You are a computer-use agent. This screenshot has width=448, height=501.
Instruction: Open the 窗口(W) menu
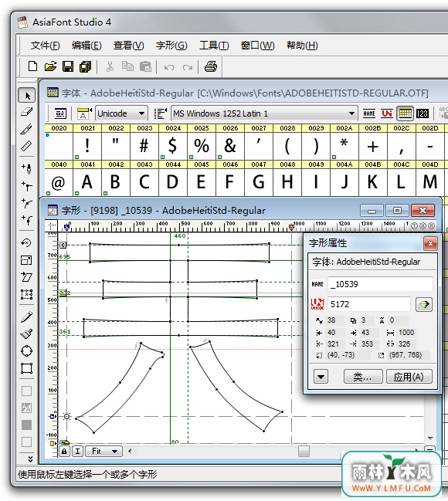pyautogui.click(x=257, y=46)
